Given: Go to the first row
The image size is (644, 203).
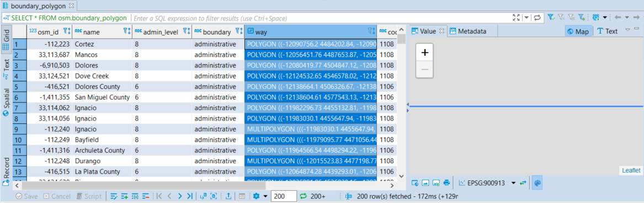Looking at the screenshot, I should [159, 196].
